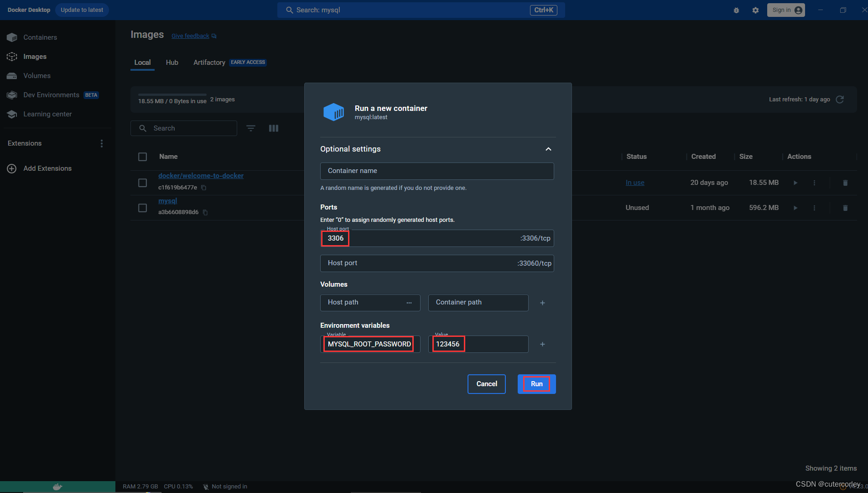Switch to the Artifactory tab
This screenshot has height=493, width=868.
tap(209, 63)
